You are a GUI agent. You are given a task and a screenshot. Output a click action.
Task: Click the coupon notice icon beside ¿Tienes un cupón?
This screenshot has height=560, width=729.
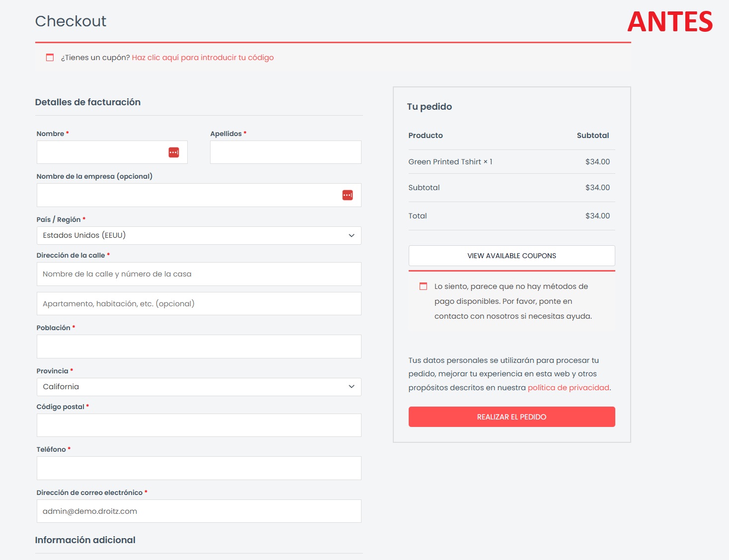click(x=50, y=58)
